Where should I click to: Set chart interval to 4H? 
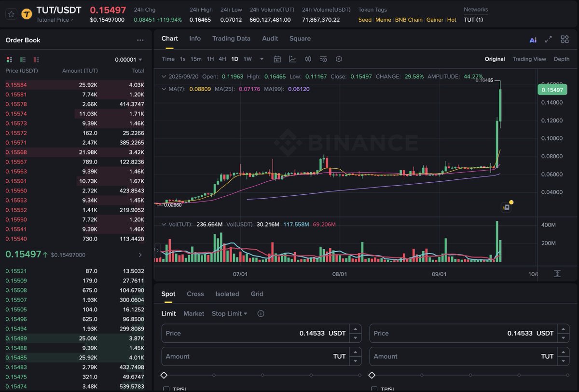[x=222, y=59]
